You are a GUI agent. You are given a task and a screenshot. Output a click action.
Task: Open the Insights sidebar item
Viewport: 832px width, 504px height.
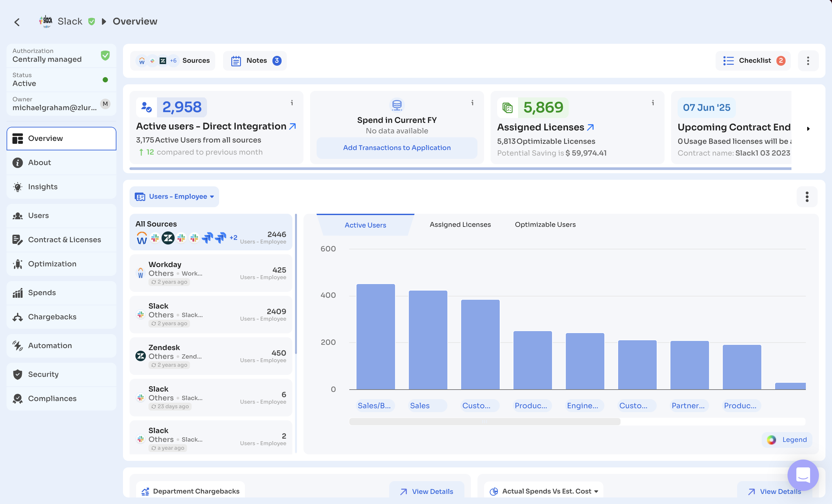click(x=61, y=187)
